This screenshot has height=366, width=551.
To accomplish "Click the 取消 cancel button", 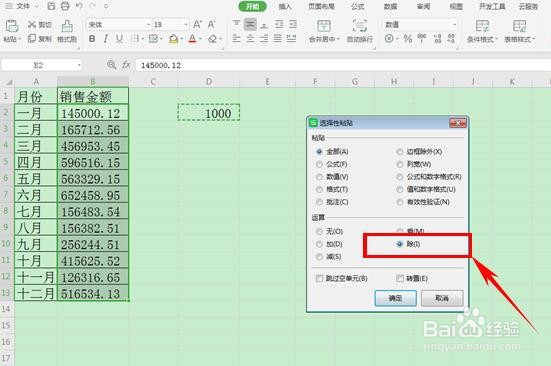I will click(x=442, y=298).
